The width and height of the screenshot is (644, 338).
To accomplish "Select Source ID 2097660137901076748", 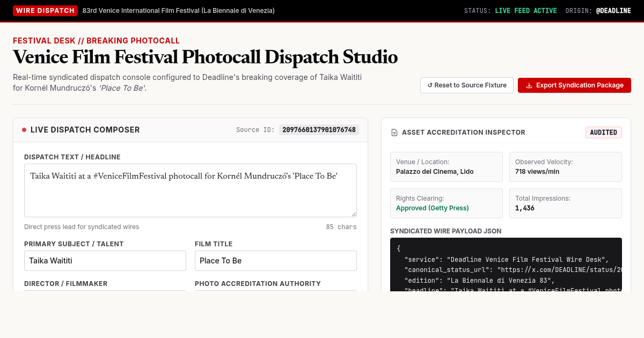I will (319, 130).
